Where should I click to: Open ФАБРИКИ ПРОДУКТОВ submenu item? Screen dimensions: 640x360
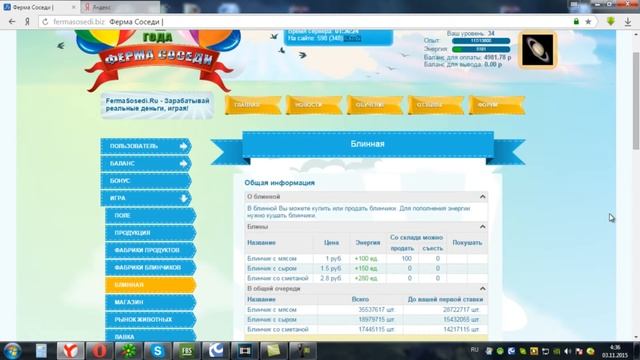click(x=151, y=250)
